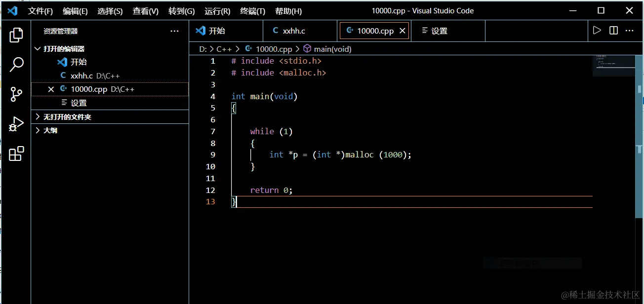Click 'int main(void)' on line 4

pos(264,96)
